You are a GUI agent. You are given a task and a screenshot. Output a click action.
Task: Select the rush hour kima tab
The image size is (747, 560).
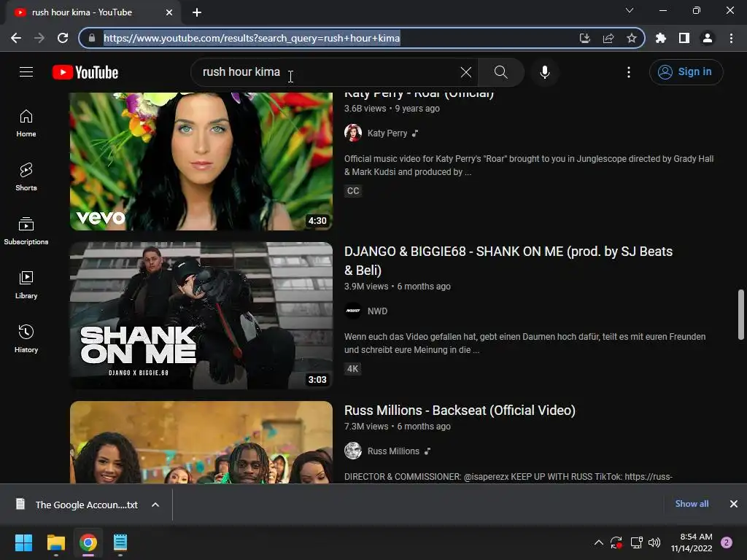93,12
